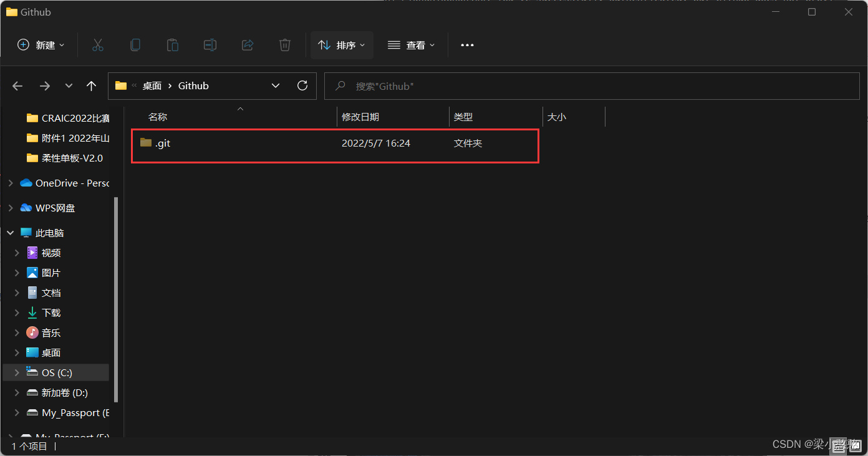Go forward with the right arrow

tap(44, 86)
